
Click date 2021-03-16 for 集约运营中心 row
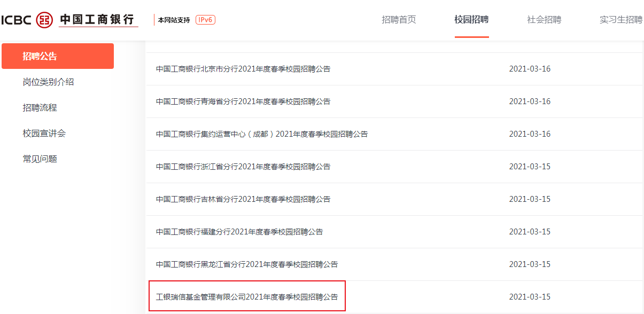pyautogui.click(x=530, y=134)
